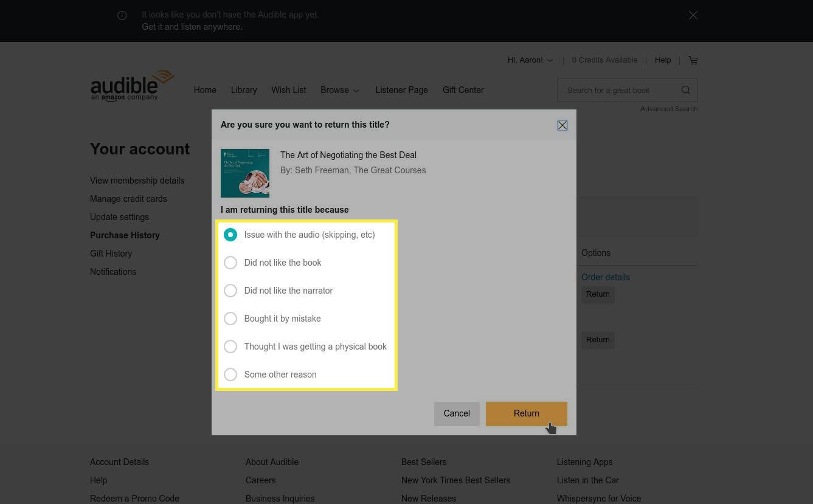Viewport: 813px width, 504px height.
Task: Open New Releases footer link
Action: [x=429, y=499]
